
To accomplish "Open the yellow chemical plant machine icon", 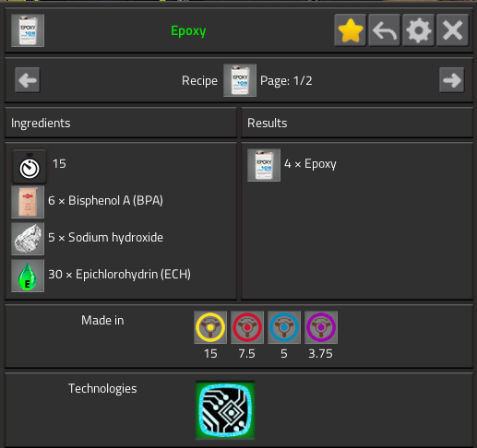I will 210,327.
